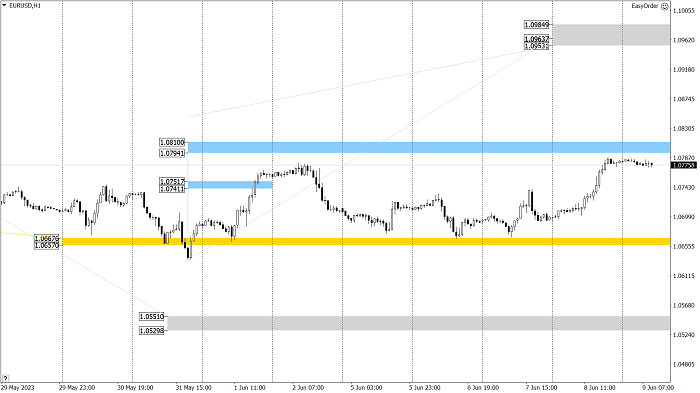Image resolution: width=700 pixels, height=393 pixels.
Task: Click the yellow horizontal zone at 1.06676
Action: (366, 242)
